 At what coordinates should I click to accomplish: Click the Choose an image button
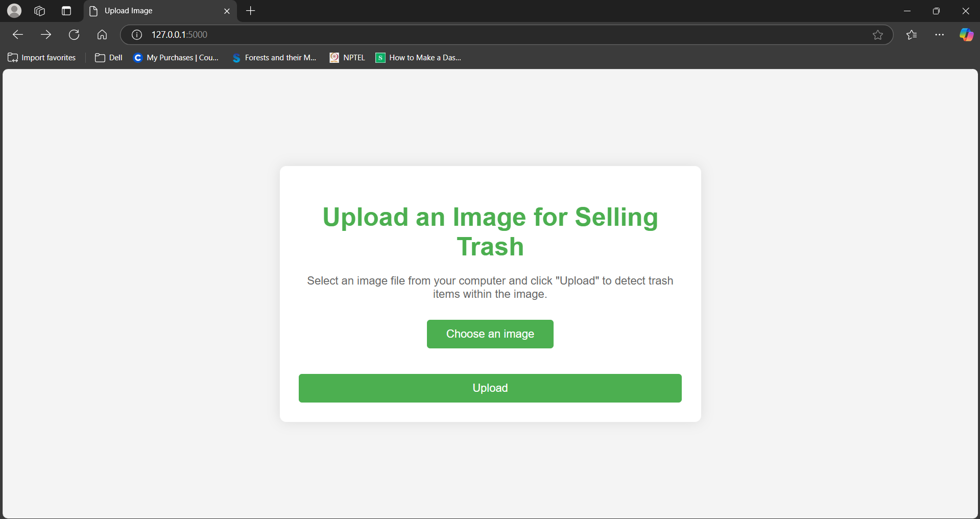(x=490, y=334)
